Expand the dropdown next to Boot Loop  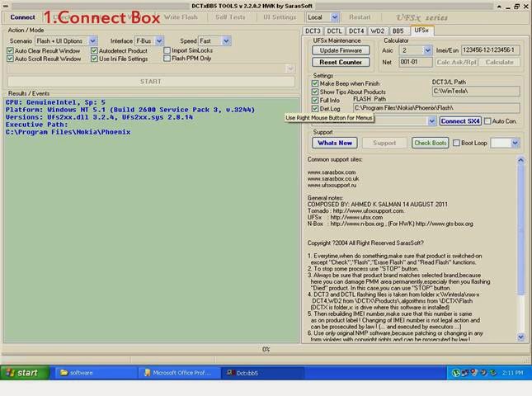click(515, 143)
